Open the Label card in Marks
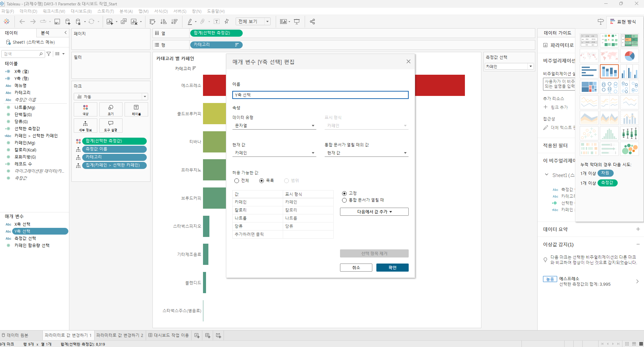Viewport: 644px width, 347px height. [136, 110]
